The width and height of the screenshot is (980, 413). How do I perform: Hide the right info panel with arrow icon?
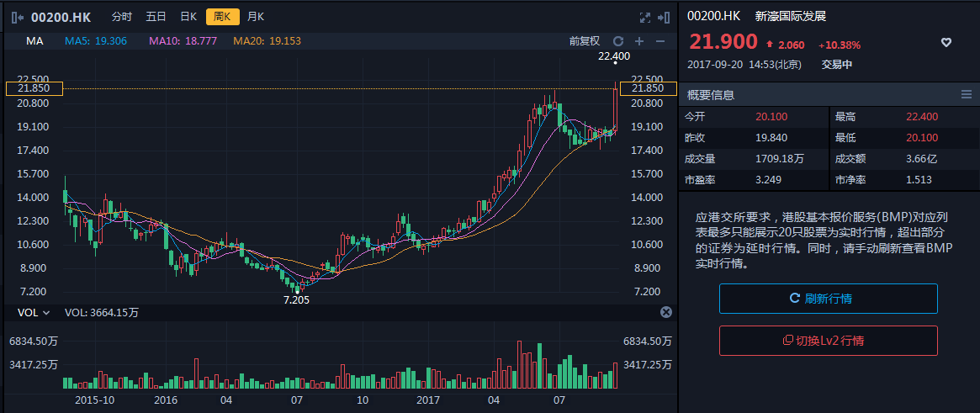665,17
